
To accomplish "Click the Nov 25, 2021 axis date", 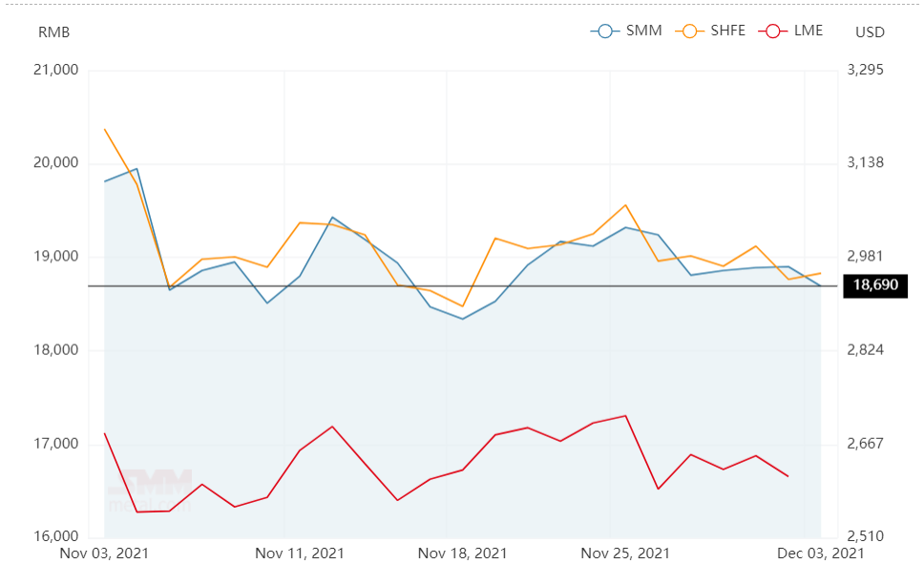I will tap(625, 554).
